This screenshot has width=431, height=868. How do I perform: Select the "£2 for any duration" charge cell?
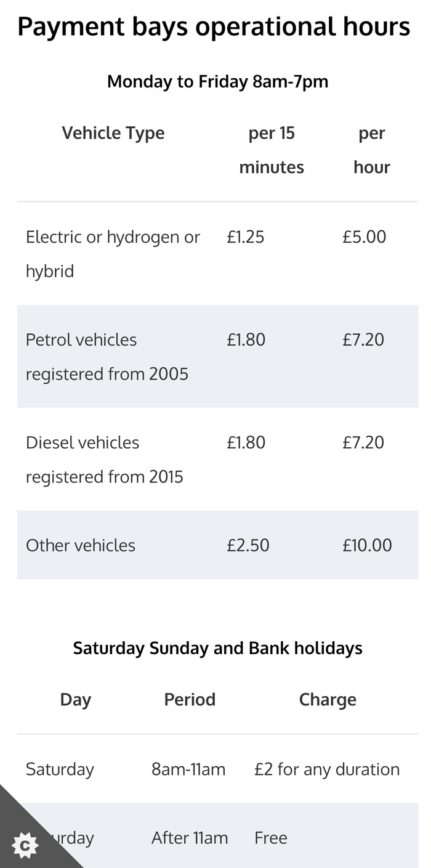click(x=327, y=769)
